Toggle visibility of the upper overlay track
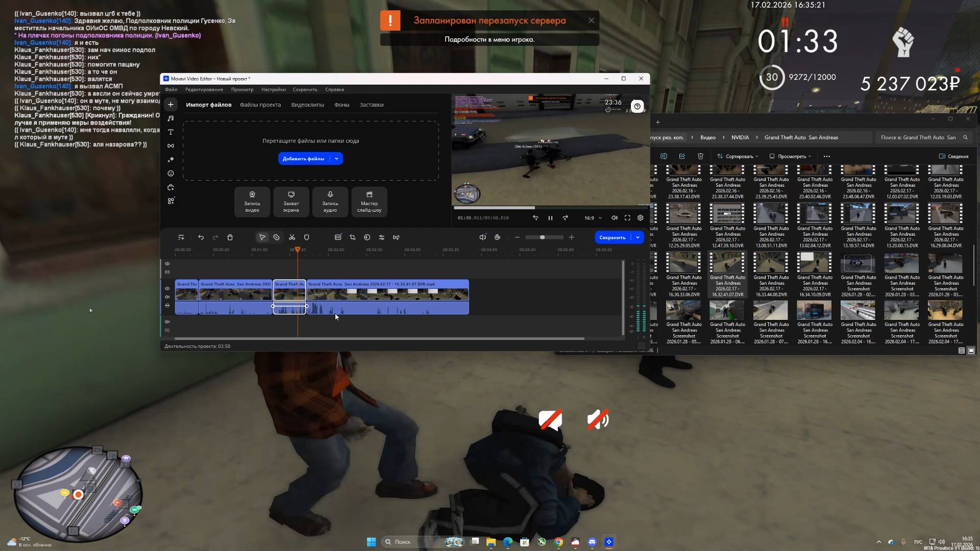The width and height of the screenshot is (980, 551). (x=167, y=264)
